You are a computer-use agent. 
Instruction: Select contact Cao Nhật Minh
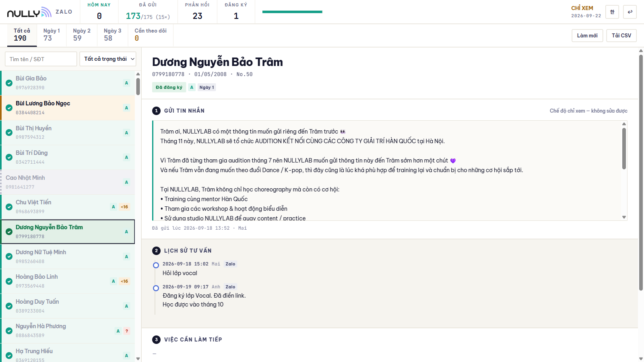(68, 182)
